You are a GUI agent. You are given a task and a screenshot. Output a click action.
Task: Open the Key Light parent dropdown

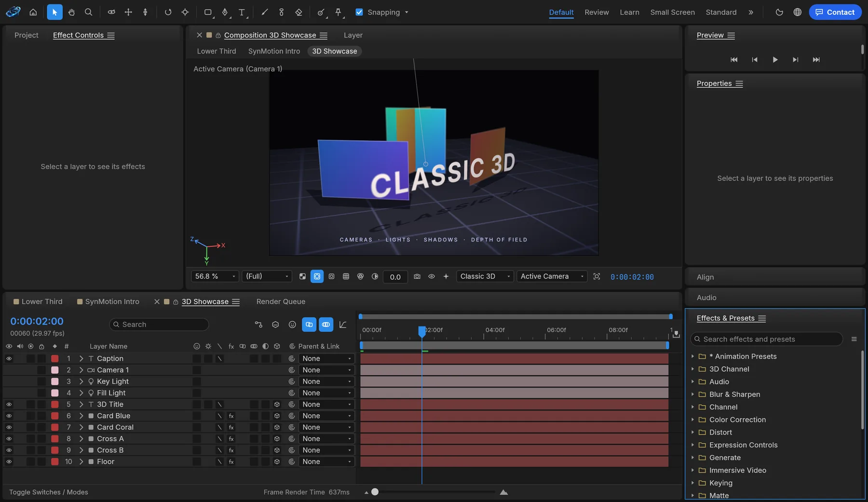tap(326, 382)
